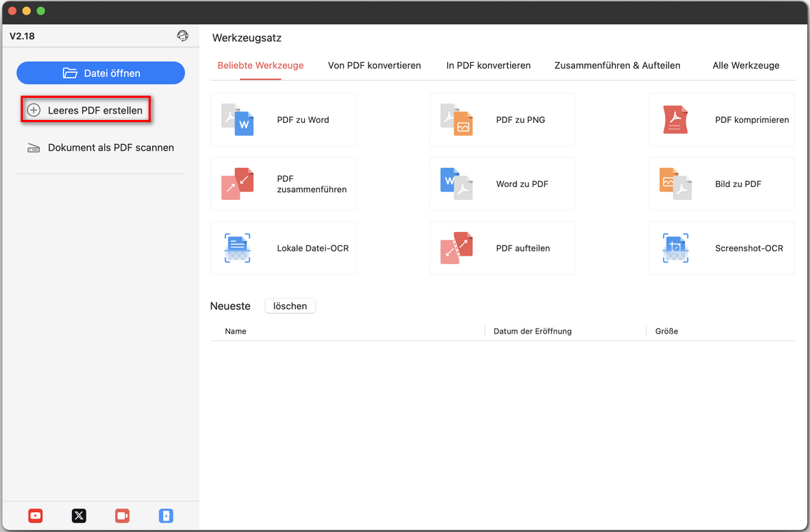Click the blue download icon in the sidebar footer

[166, 516]
